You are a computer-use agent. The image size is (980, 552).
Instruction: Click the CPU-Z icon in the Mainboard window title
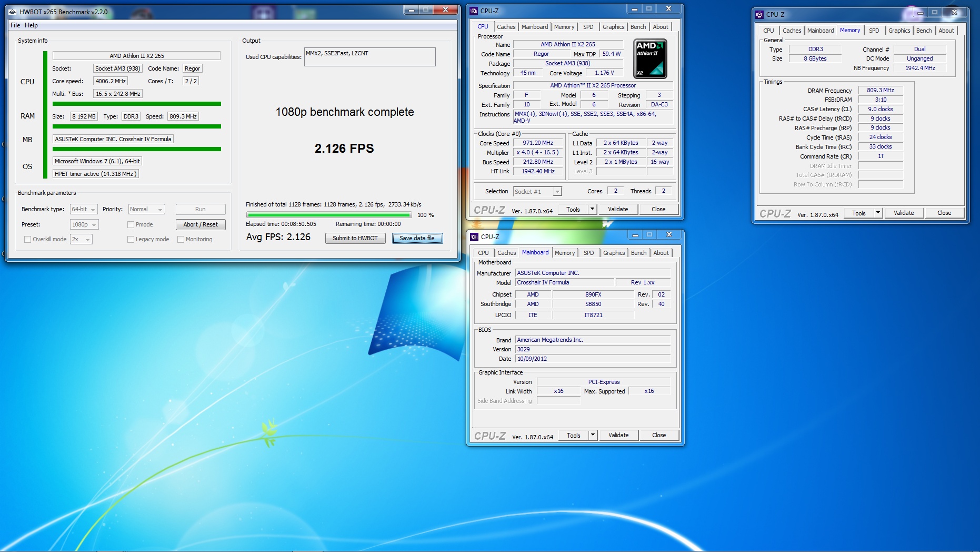(474, 236)
